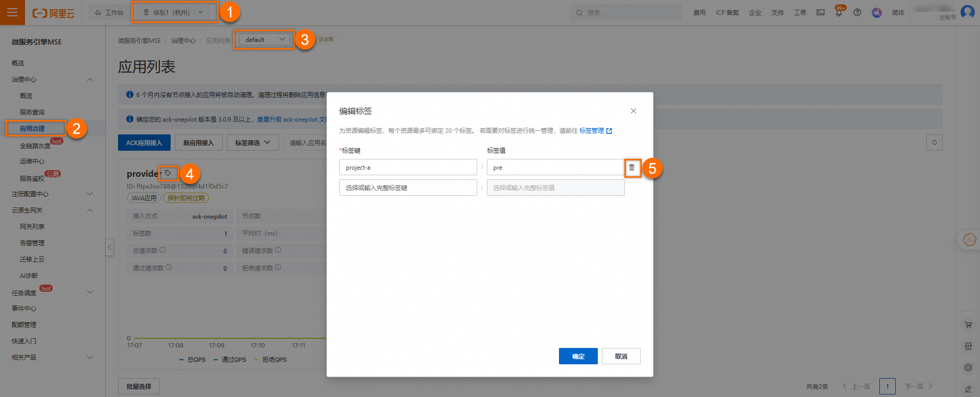Click the purple star assistant icon

click(x=877, y=12)
